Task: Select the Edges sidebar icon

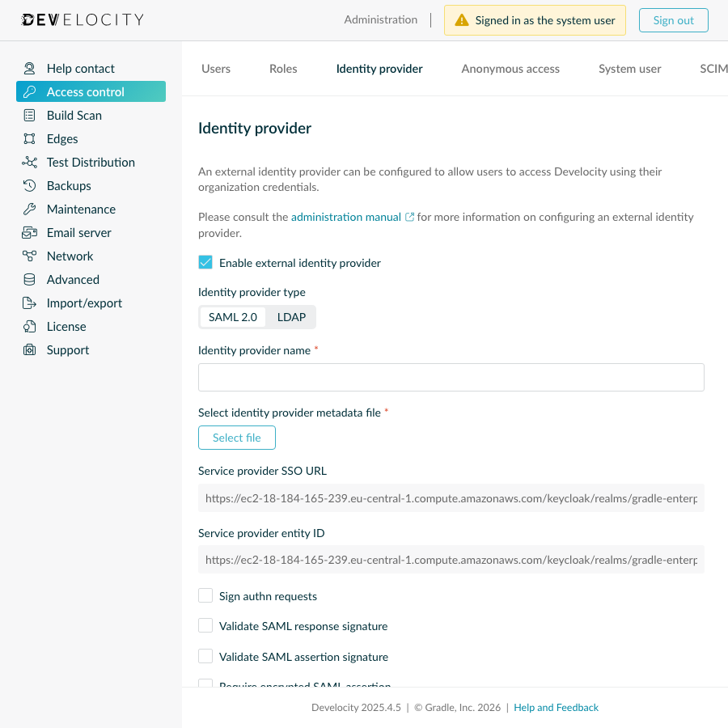Action: pyautogui.click(x=29, y=138)
